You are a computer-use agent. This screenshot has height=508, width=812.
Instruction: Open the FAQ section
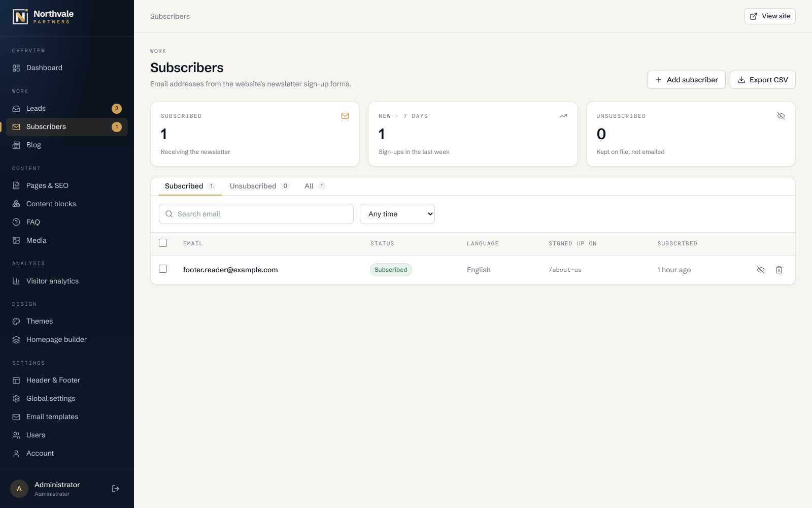click(x=67, y=223)
